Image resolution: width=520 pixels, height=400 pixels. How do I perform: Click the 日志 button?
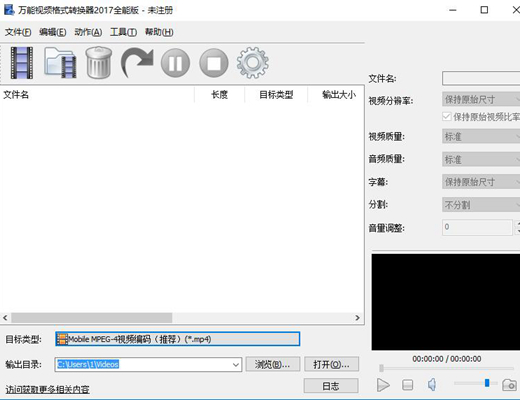[x=331, y=386]
